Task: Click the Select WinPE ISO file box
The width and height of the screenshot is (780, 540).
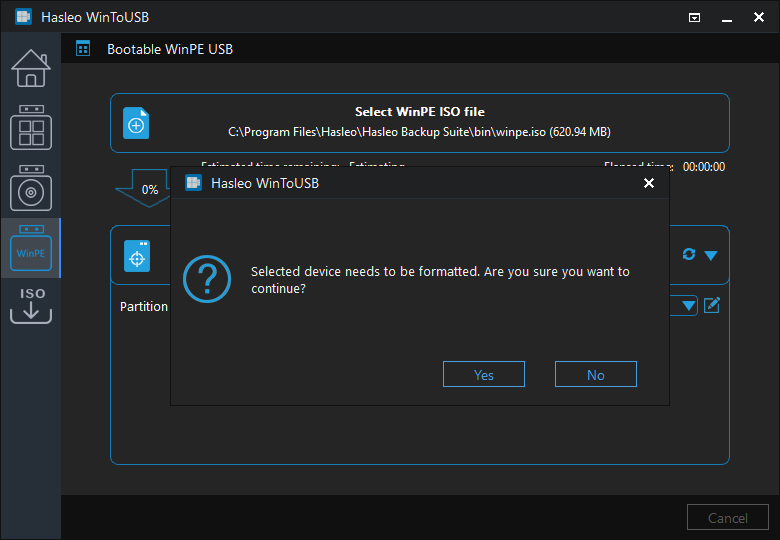Action: coord(419,123)
